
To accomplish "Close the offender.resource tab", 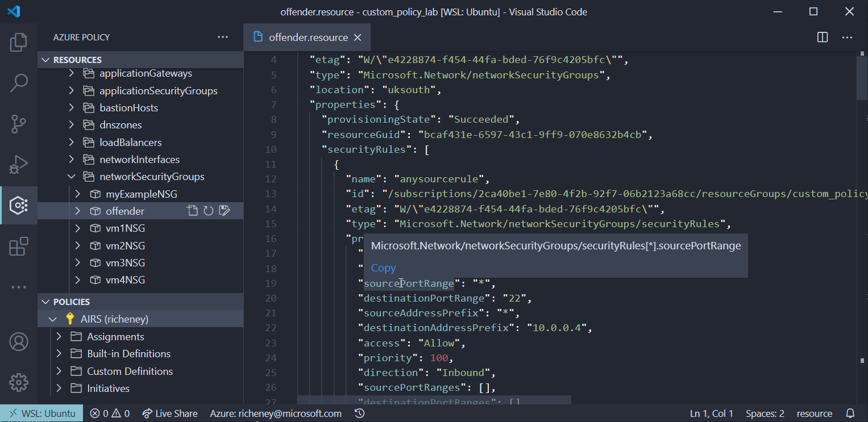I will point(358,37).
